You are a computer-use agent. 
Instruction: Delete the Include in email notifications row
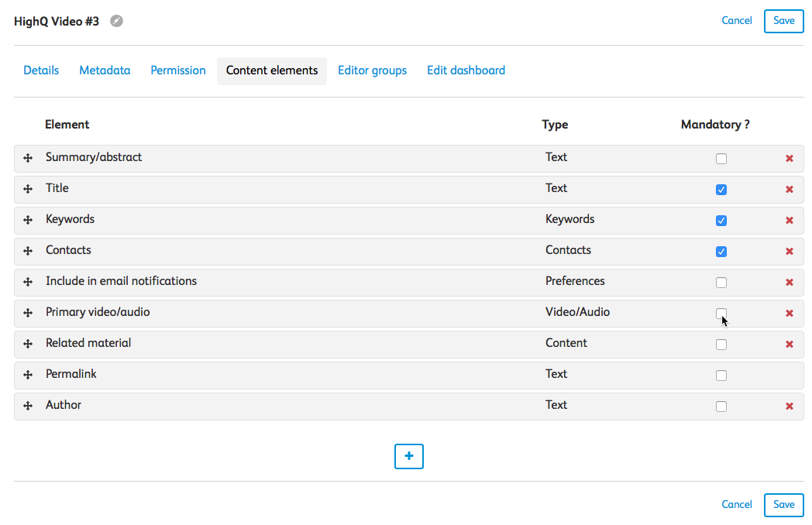pyautogui.click(x=790, y=283)
